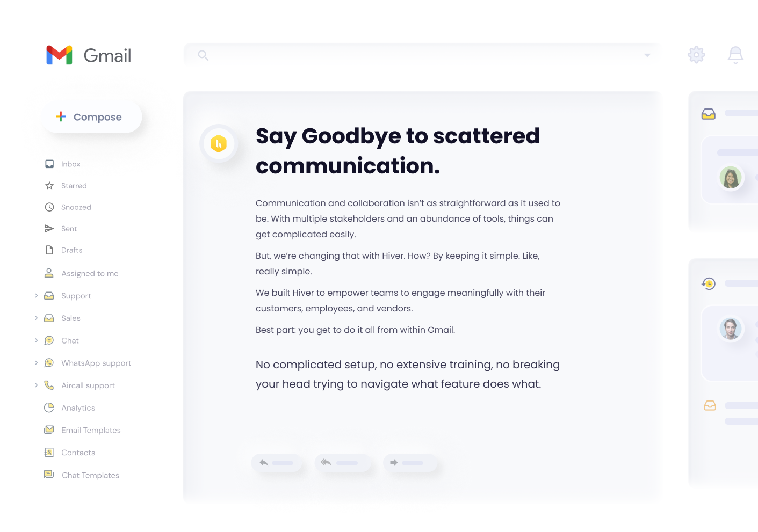Open the settings gear icon
The image size is (758, 532).
696,55
